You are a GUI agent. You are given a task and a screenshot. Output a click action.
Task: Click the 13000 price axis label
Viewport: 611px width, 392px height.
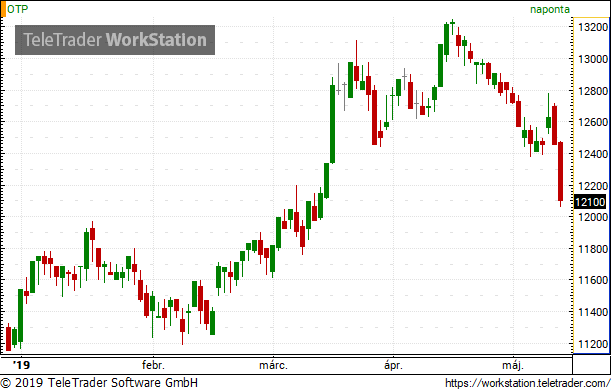[593, 59]
